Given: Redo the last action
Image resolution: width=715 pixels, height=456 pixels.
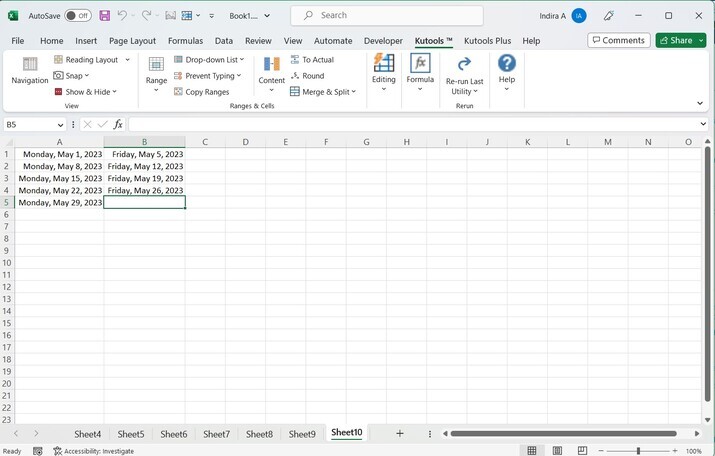Looking at the screenshot, I should [x=146, y=16].
